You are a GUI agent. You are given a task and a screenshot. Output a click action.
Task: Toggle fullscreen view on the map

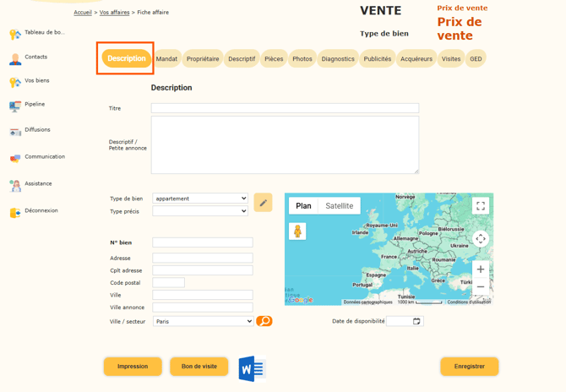[x=481, y=206]
